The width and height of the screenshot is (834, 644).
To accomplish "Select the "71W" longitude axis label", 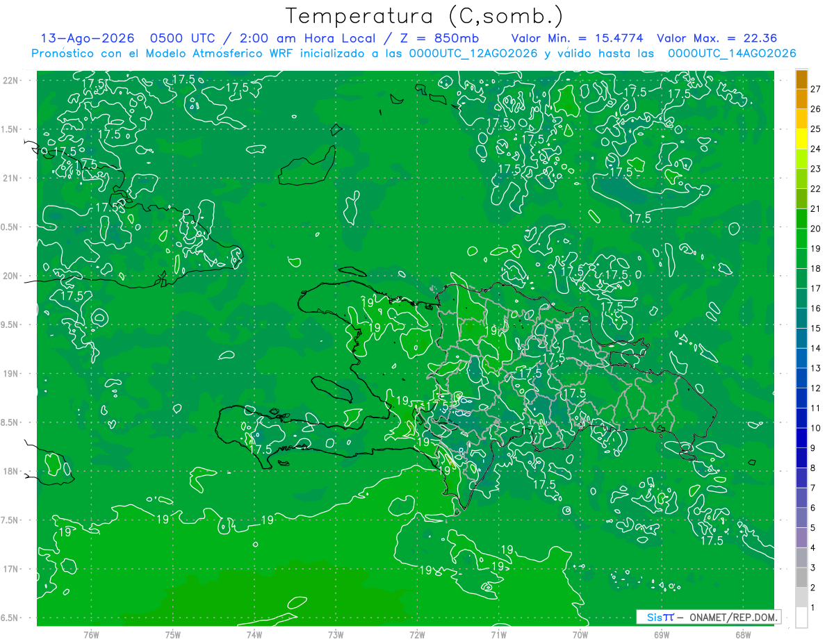I will pos(498,634).
